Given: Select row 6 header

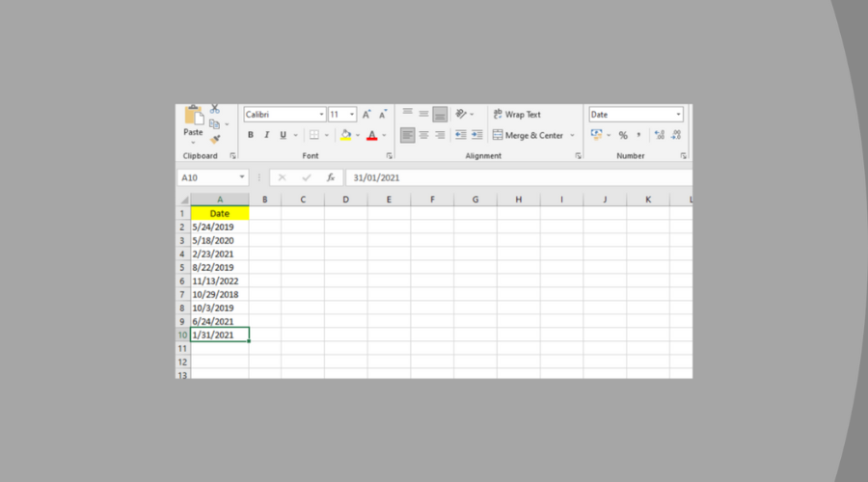Looking at the screenshot, I should click(x=182, y=281).
